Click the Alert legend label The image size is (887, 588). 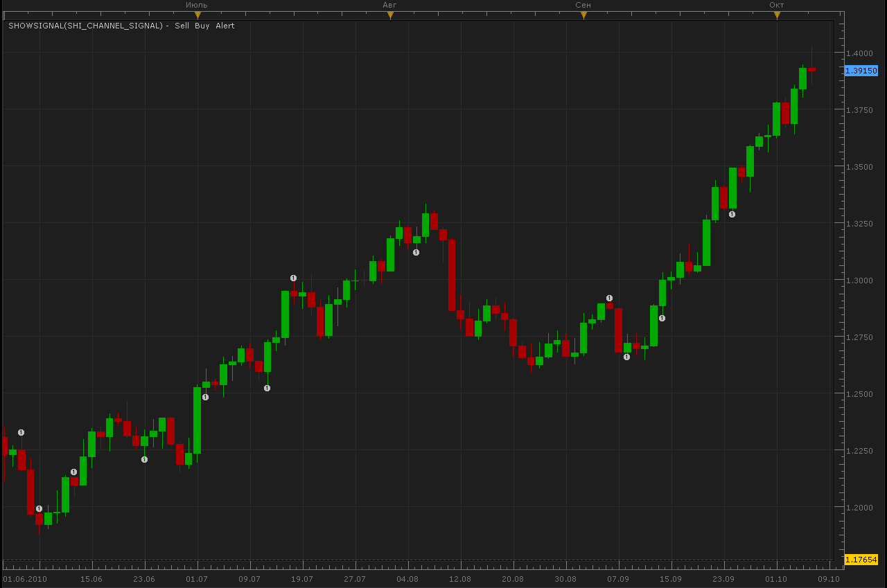pos(225,26)
